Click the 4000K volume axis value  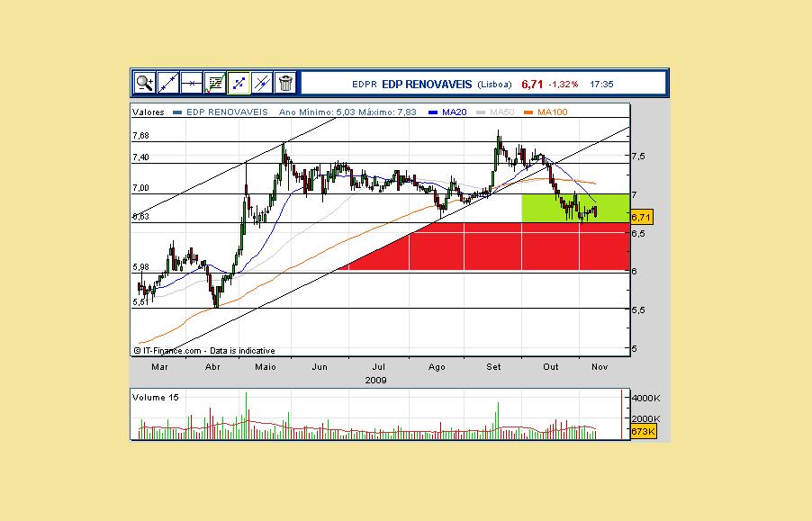pos(646,399)
